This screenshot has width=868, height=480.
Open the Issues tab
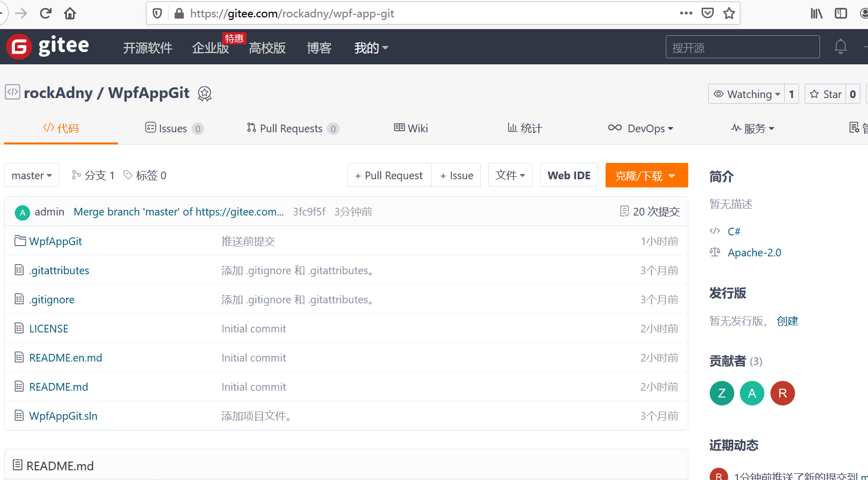(174, 128)
